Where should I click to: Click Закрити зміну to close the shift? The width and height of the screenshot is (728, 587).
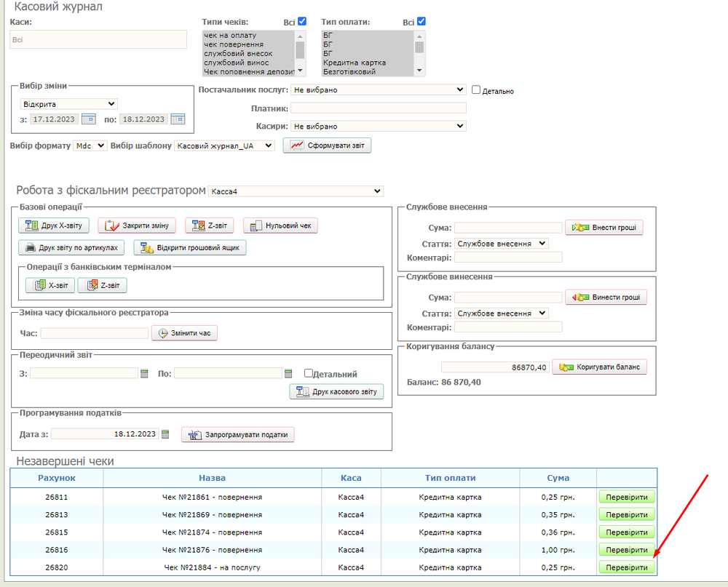[137, 225]
